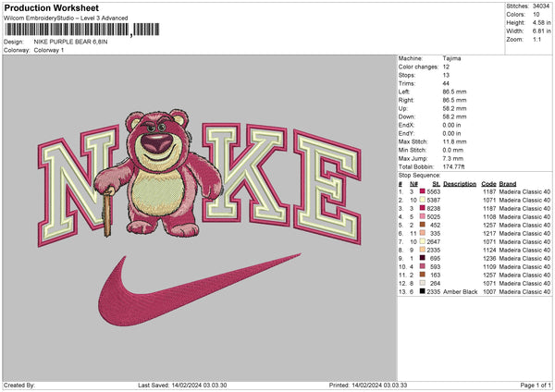The image size is (555, 392).
Task: Click the pink swatch in stop row 4
Action: (x=423, y=216)
